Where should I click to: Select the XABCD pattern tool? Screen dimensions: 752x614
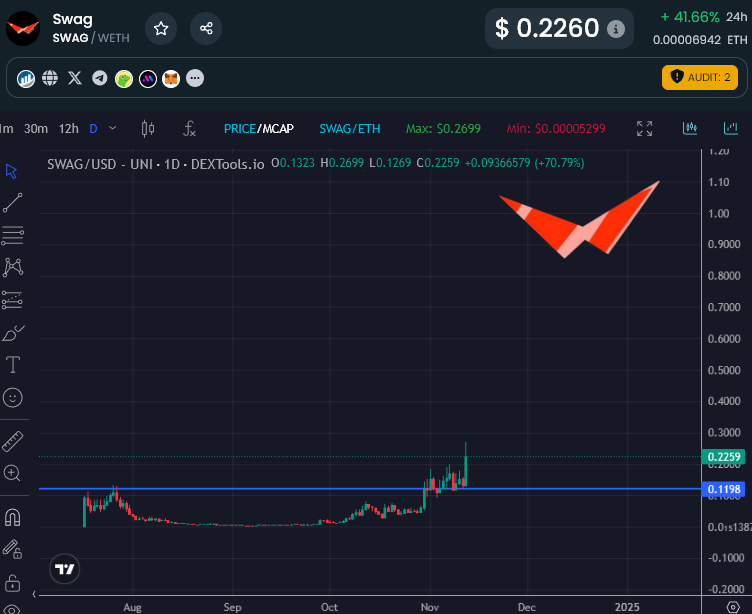[13, 267]
